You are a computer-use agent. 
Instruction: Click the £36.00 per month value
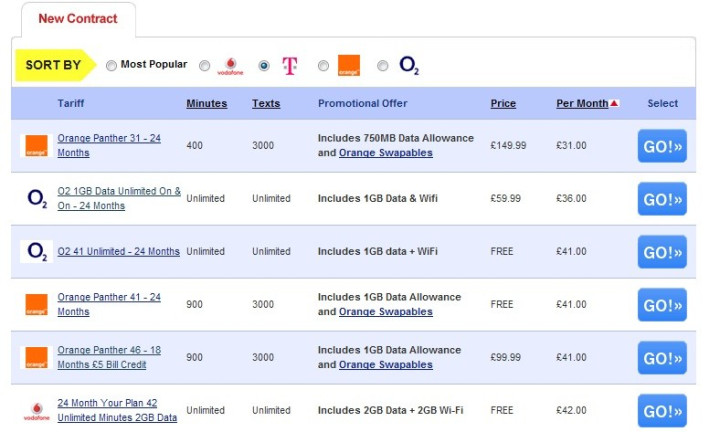tap(571, 198)
